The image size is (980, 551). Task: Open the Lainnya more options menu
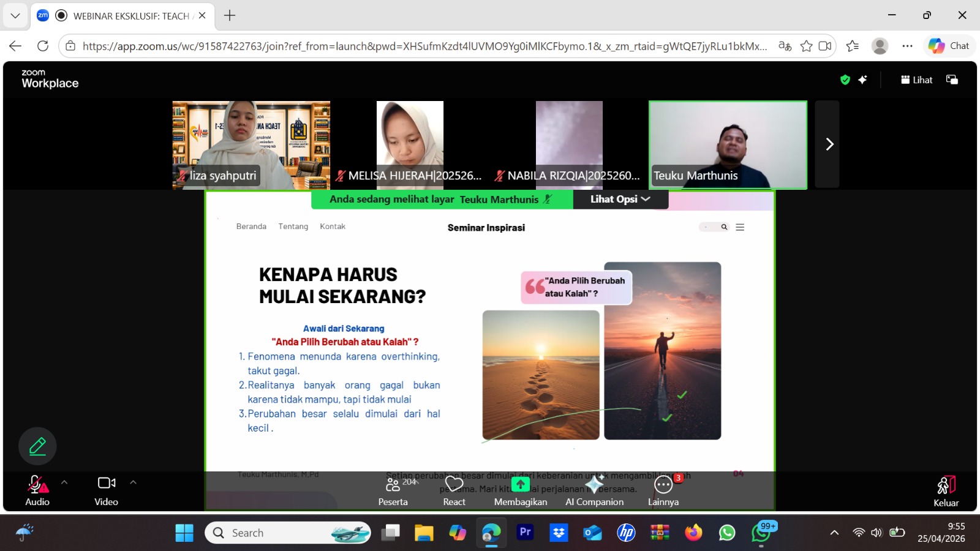point(663,491)
